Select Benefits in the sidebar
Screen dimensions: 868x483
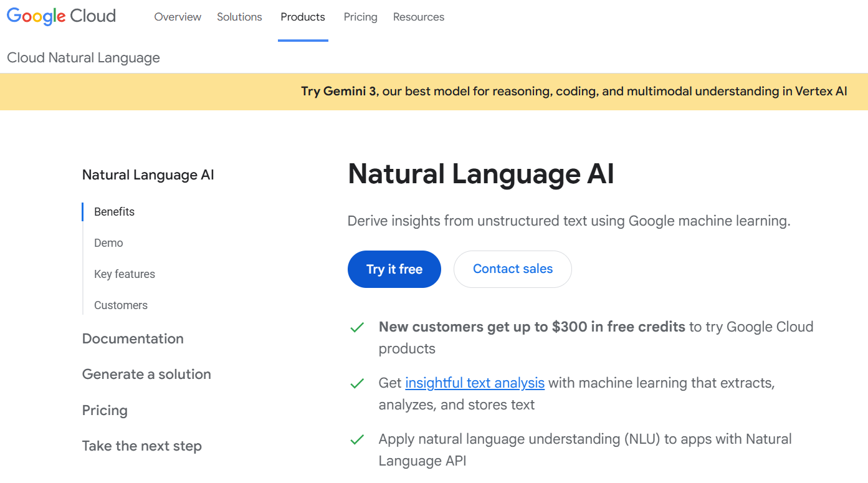point(114,211)
